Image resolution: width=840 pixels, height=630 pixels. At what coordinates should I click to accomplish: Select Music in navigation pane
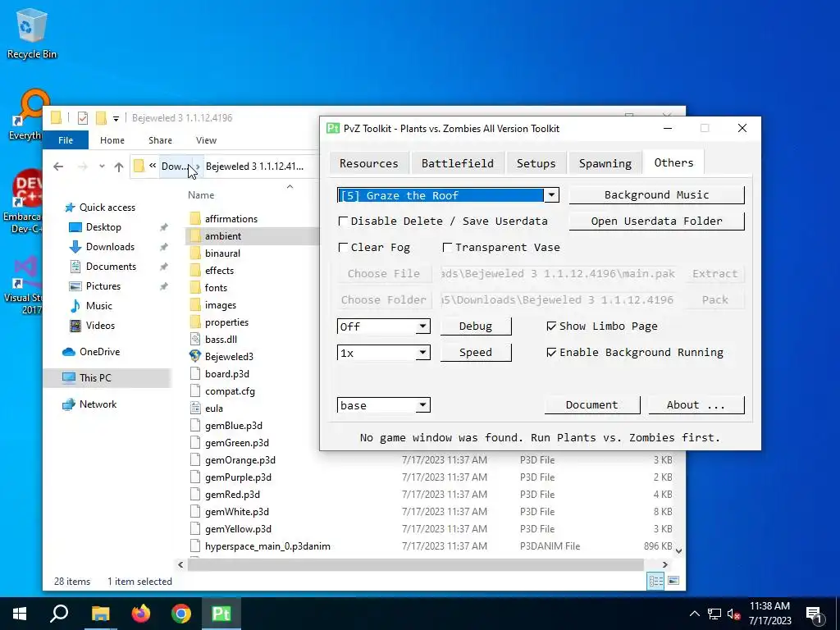click(x=99, y=306)
